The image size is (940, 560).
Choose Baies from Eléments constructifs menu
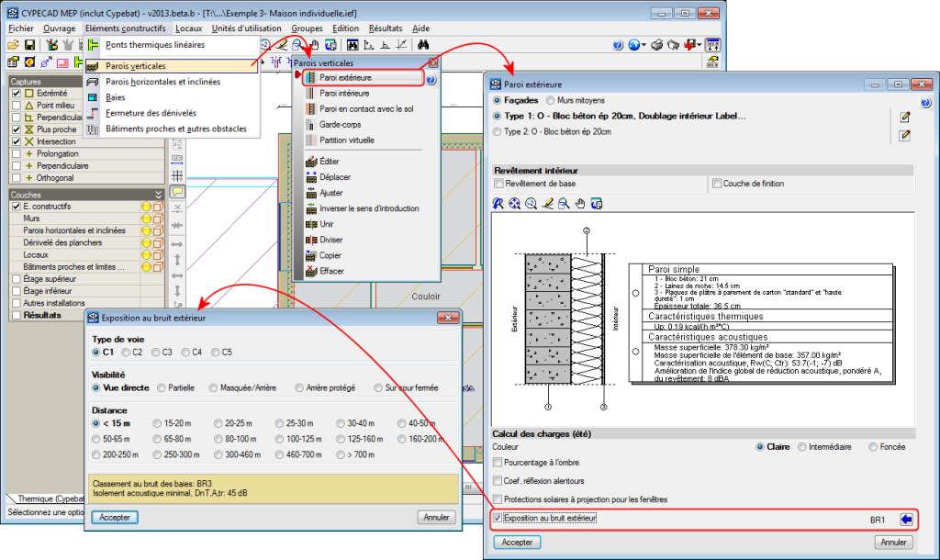coord(116,96)
